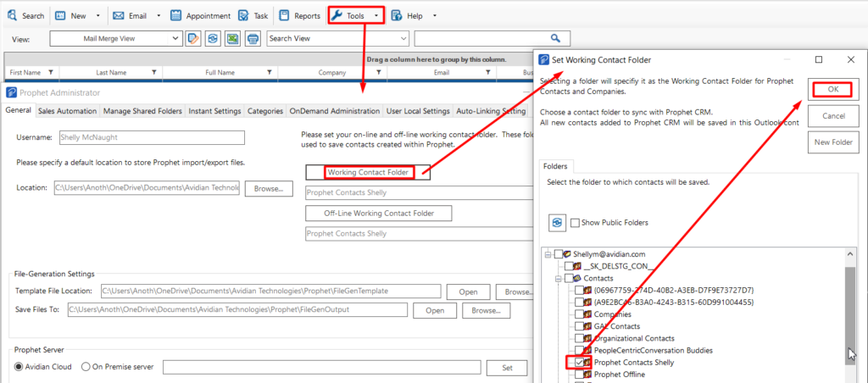Click Open beside Template File Location
Screen dimensions: 868x383
click(x=468, y=291)
